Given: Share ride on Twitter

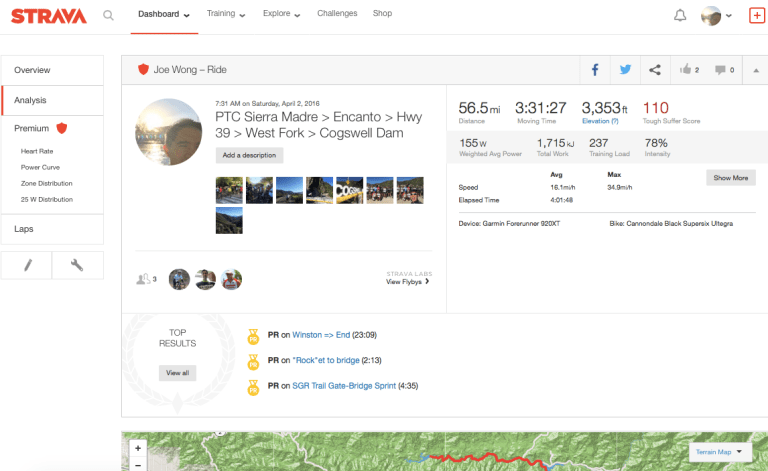Looking at the screenshot, I should point(625,70).
